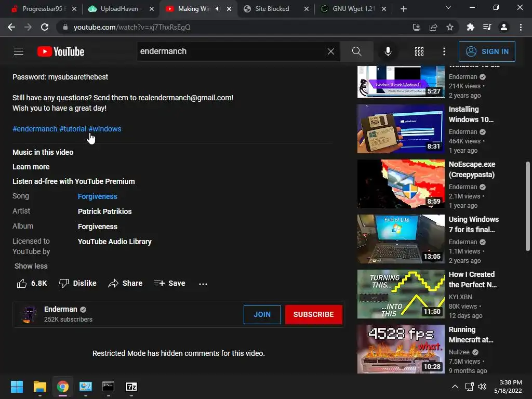Save the video to a playlist
The image size is (532, 399).
(x=170, y=283)
